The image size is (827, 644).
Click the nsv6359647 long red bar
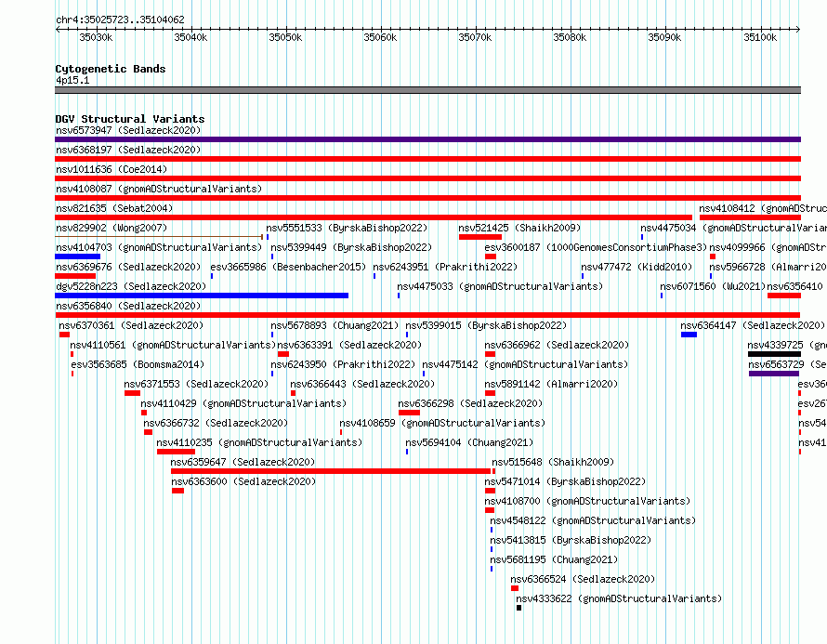point(331,471)
